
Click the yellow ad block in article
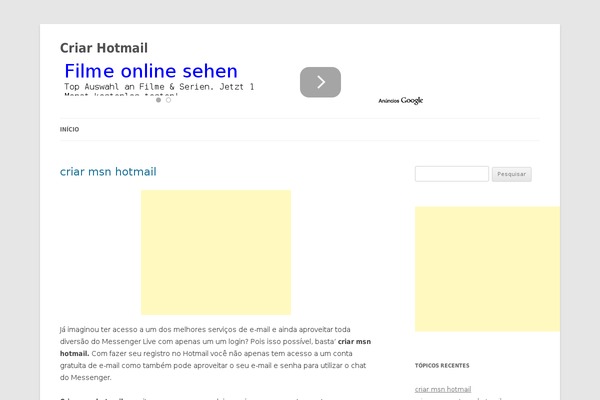(216, 252)
